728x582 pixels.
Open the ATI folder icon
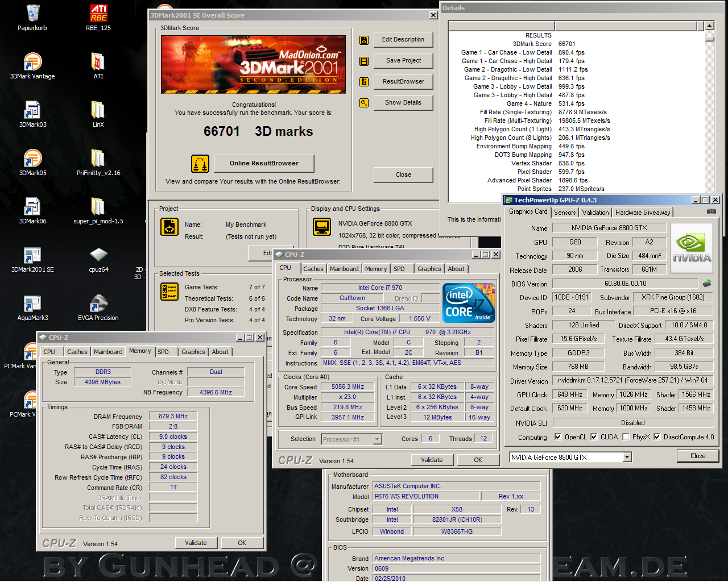click(98, 65)
